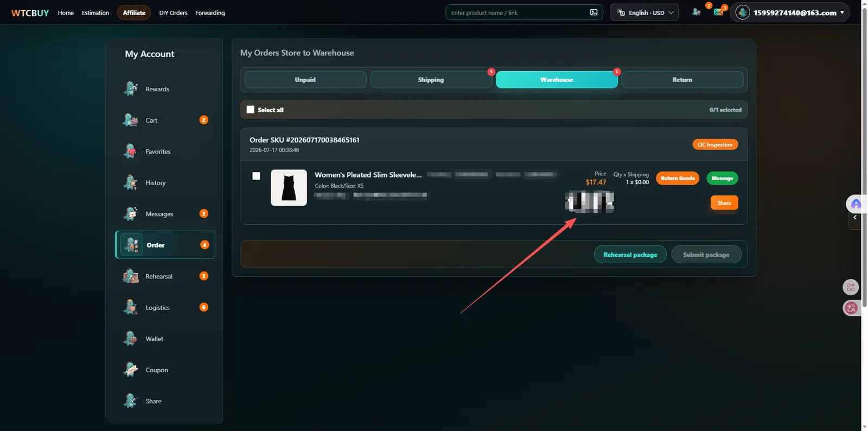The height and width of the screenshot is (431, 868).
Task: Open Messages in the sidebar
Action: [165, 214]
